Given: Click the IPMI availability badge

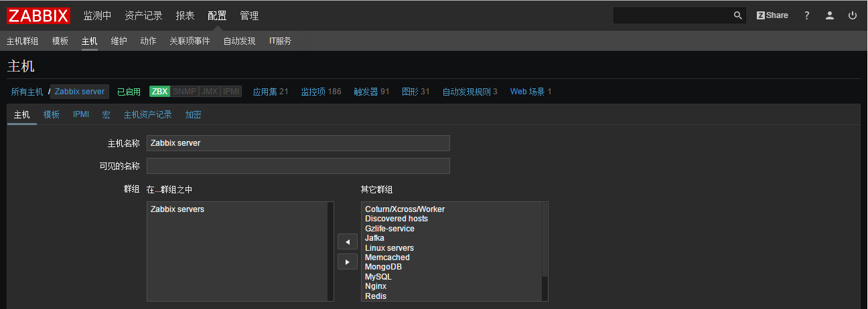Looking at the screenshot, I should pyautogui.click(x=231, y=92).
